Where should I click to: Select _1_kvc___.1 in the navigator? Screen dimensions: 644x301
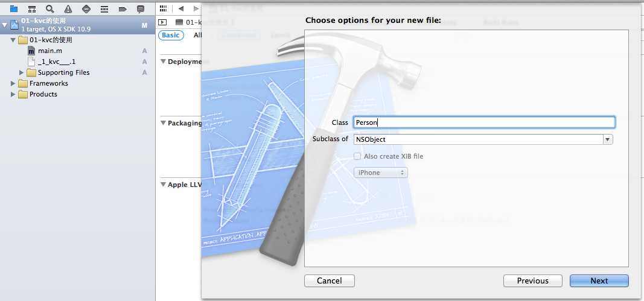pyautogui.click(x=57, y=62)
